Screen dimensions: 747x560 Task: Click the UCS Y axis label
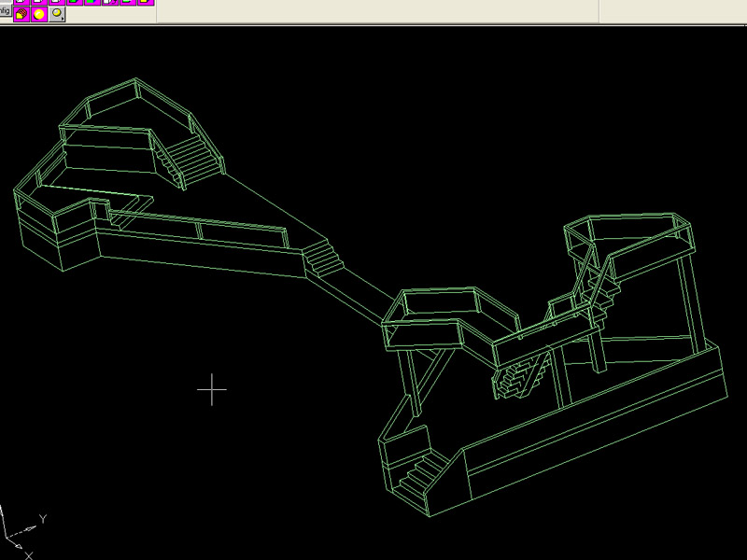[x=43, y=518]
